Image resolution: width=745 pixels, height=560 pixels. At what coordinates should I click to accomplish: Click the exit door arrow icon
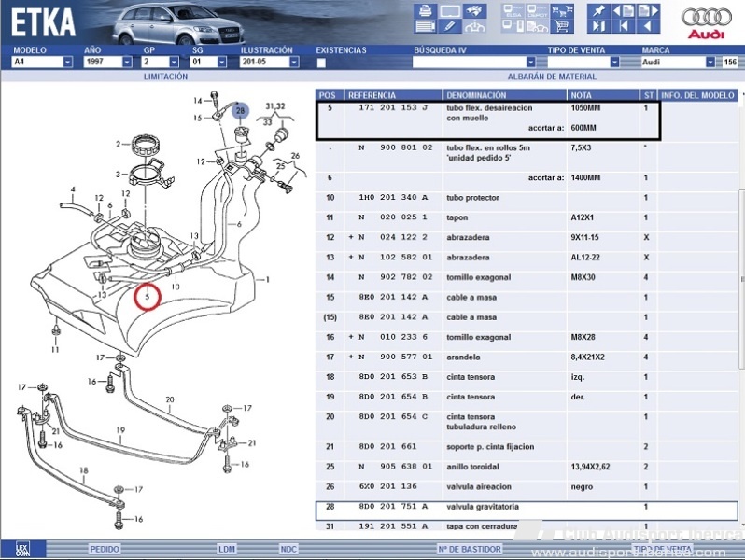coord(598,26)
